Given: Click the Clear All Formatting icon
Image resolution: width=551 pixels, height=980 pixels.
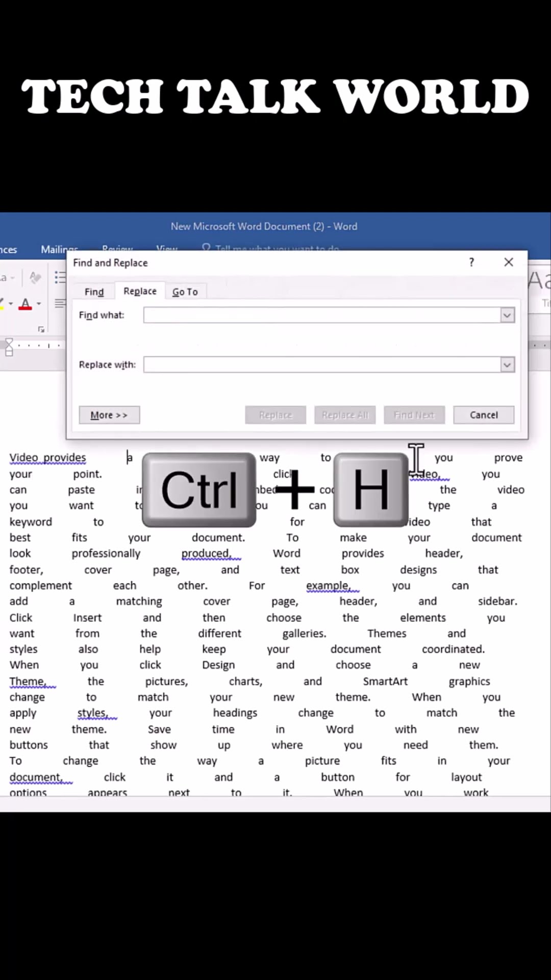Looking at the screenshot, I should (x=35, y=278).
